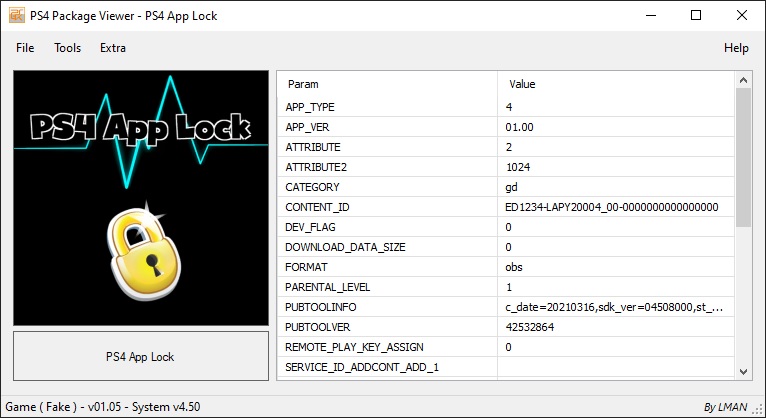Click the Param column header
The width and height of the screenshot is (766, 418).
click(x=387, y=84)
